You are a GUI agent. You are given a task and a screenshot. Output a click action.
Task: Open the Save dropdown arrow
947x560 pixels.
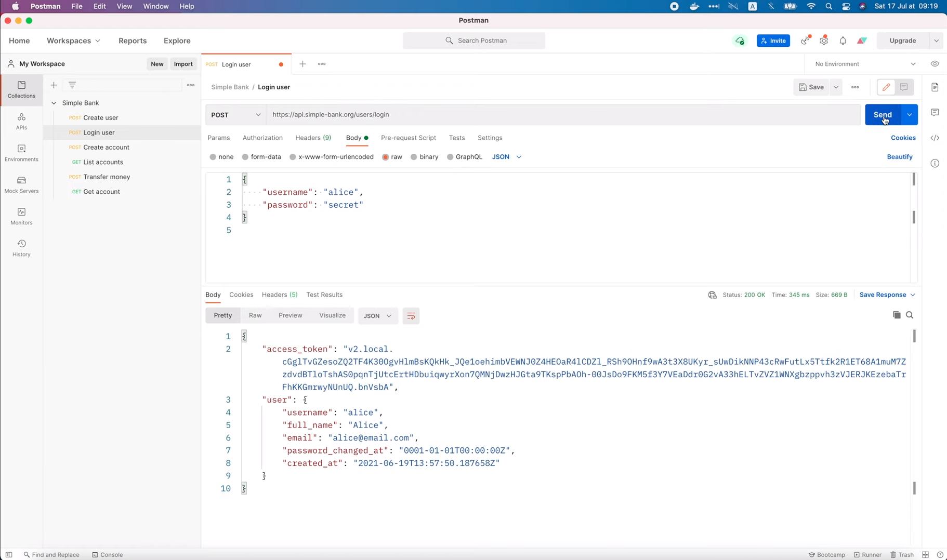[x=836, y=87]
